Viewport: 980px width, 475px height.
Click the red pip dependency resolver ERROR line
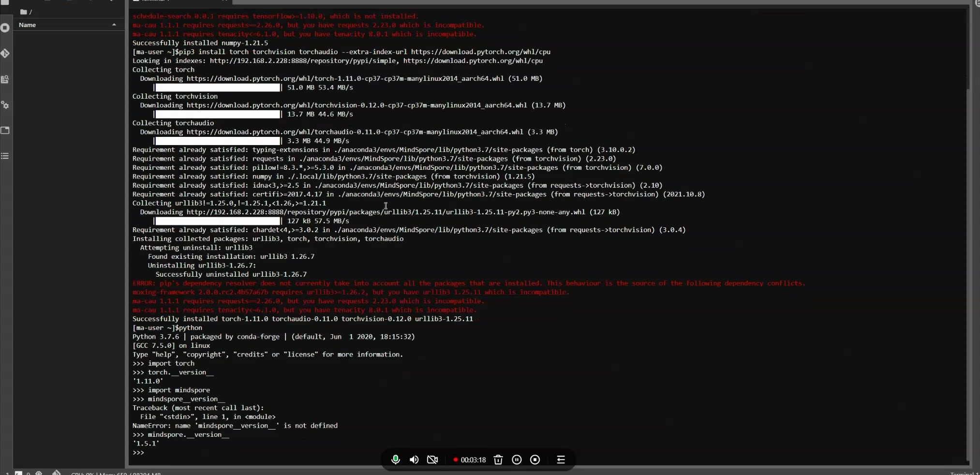pyautogui.click(x=469, y=283)
